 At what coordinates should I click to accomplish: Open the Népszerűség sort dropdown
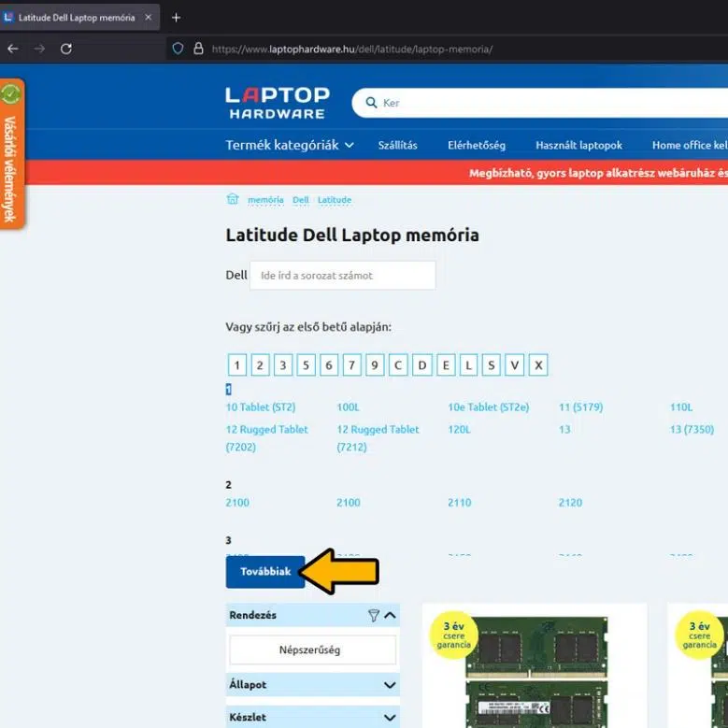312,650
